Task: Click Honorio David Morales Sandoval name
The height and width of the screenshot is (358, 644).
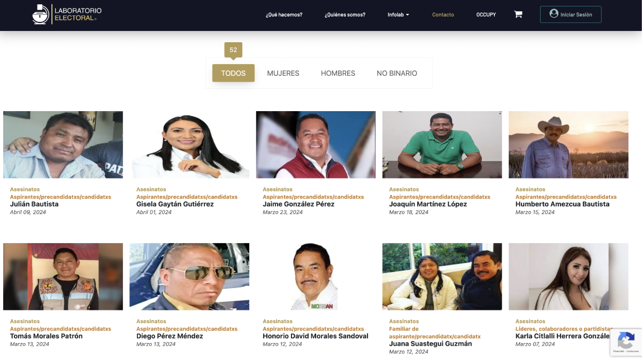Action: click(316, 336)
